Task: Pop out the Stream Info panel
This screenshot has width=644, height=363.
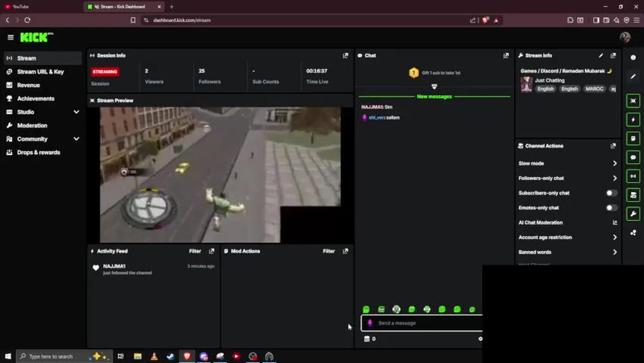Action: [x=613, y=55]
